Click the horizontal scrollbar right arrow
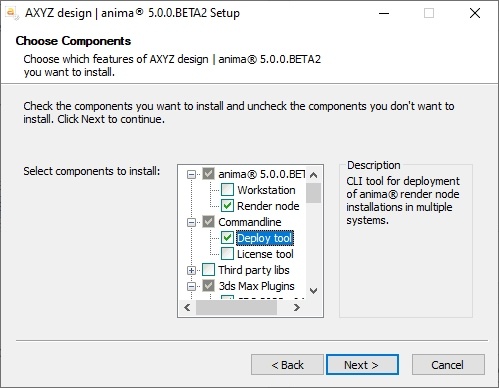 [x=297, y=307]
